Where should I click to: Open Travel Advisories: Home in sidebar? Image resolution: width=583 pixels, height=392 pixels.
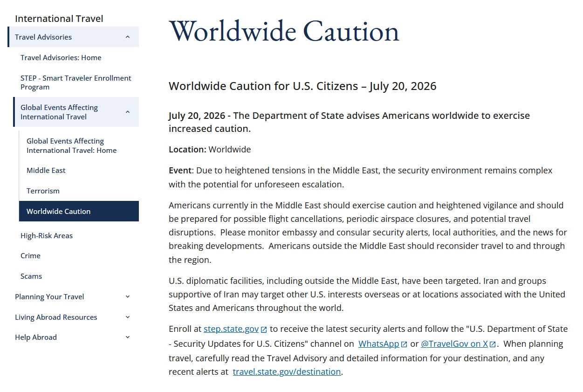[x=61, y=58]
